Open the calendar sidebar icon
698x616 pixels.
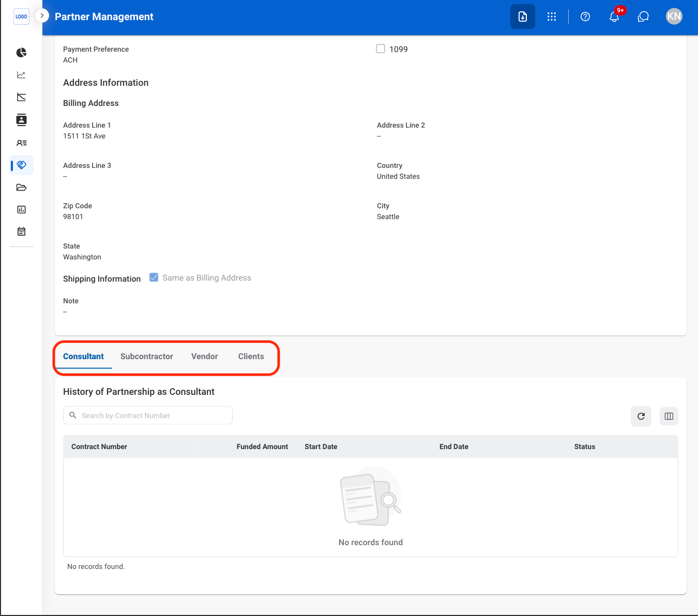point(21,232)
